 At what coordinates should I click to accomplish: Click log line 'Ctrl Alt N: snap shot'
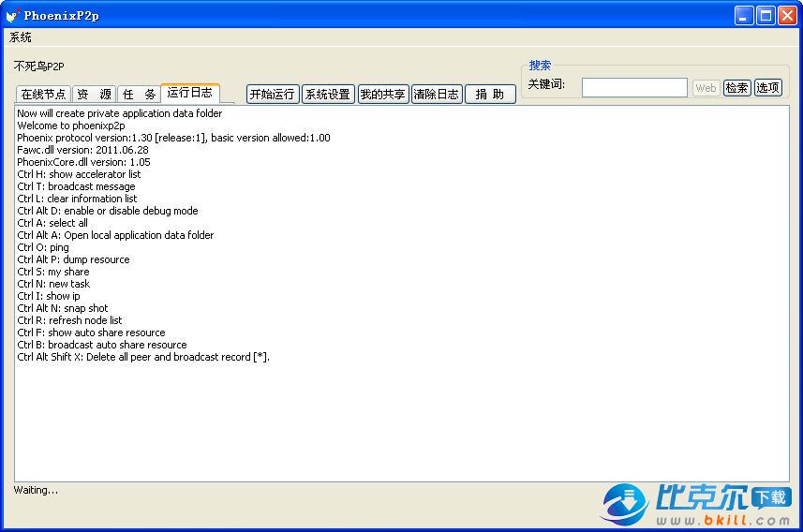(x=63, y=308)
